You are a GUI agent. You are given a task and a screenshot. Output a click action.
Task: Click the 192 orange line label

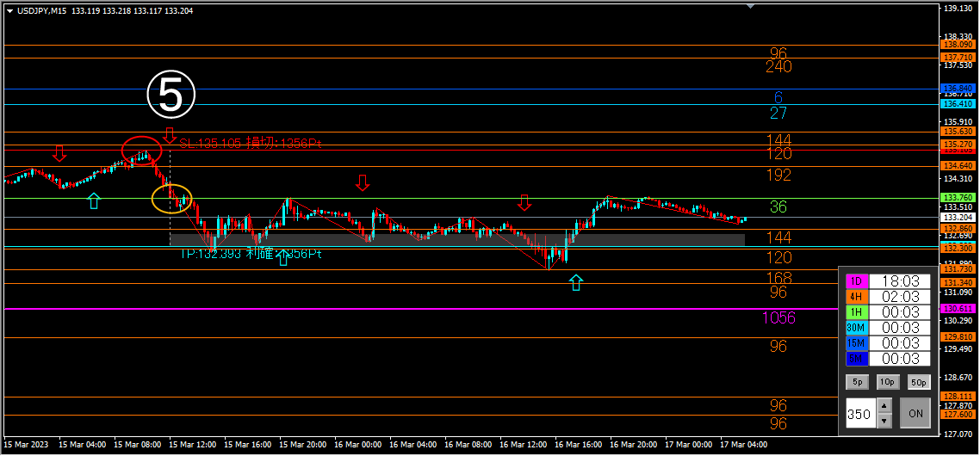(x=778, y=175)
